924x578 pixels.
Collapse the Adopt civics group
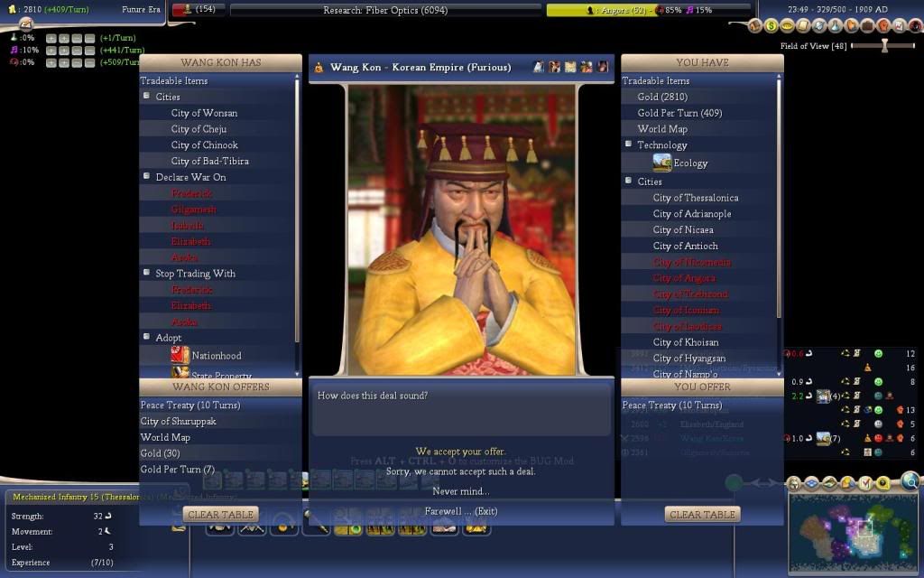[x=146, y=336]
